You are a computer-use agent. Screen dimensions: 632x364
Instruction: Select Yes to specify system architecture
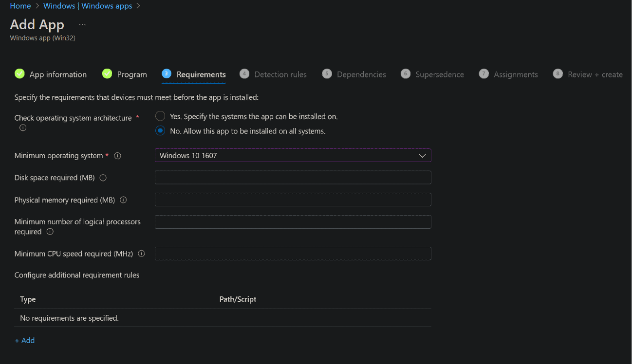click(x=160, y=116)
